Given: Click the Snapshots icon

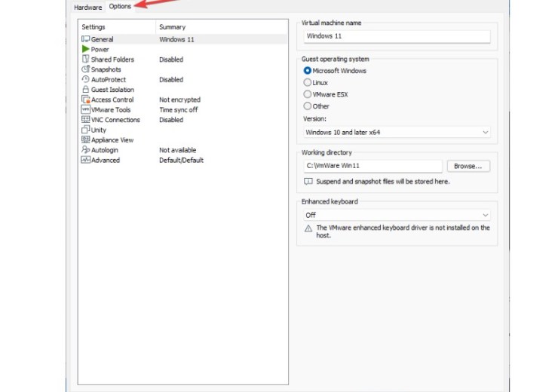Looking at the screenshot, I should pyautogui.click(x=85, y=69).
